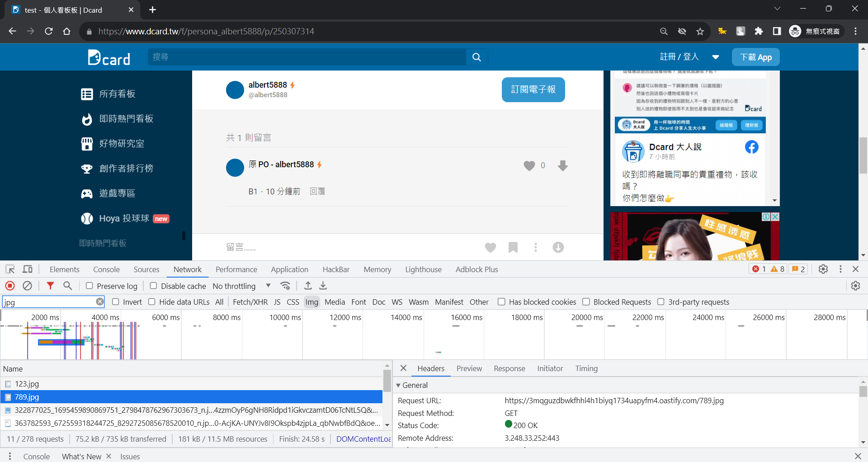Image resolution: width=868 pixels, height=462 pixels.
Task: Click the 下載 App button
Action: pyautogui.click(x=756, y=57)
